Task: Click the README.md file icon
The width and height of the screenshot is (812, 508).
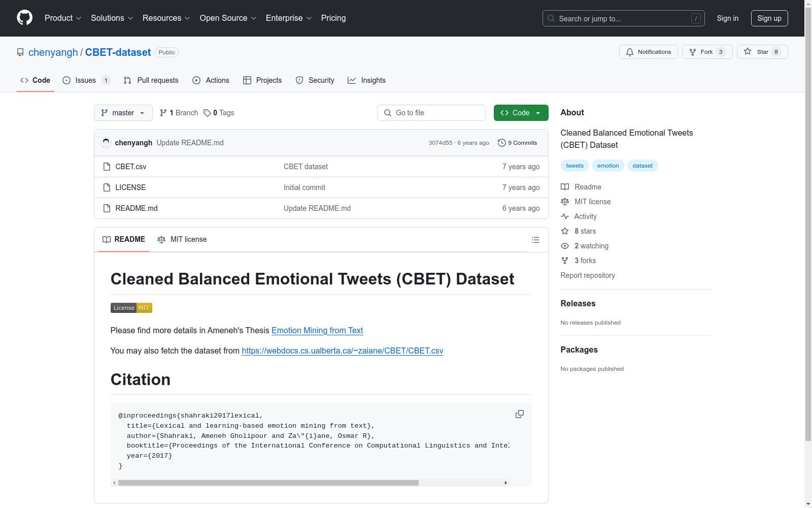Action: [x=107, y=208]
